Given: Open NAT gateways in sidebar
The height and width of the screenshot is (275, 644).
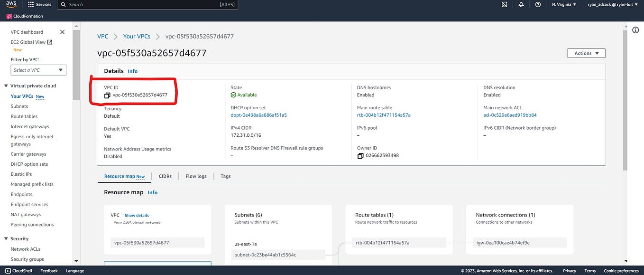Looking at the screenshot, I should click(x=26, y=215).
